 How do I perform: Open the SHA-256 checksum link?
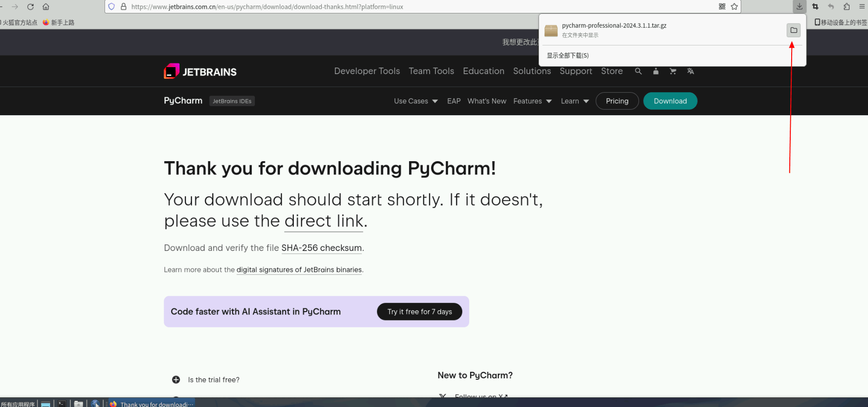[322, 248]
